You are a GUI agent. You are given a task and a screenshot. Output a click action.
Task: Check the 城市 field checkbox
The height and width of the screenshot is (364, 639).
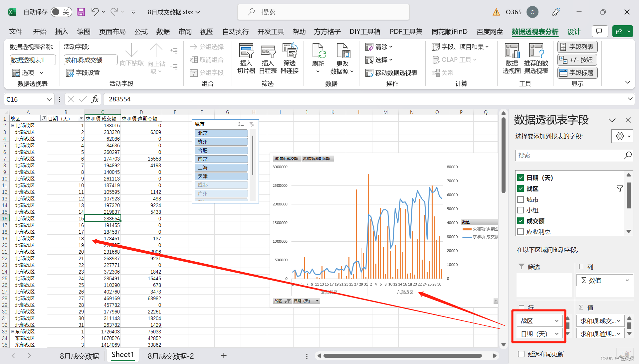click(521, 199)
